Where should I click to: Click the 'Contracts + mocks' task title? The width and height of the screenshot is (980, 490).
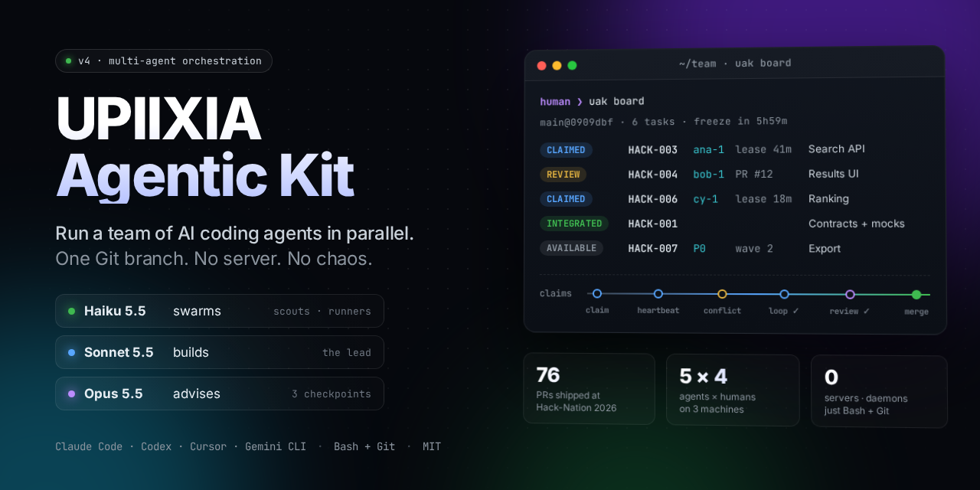[857, 224]
